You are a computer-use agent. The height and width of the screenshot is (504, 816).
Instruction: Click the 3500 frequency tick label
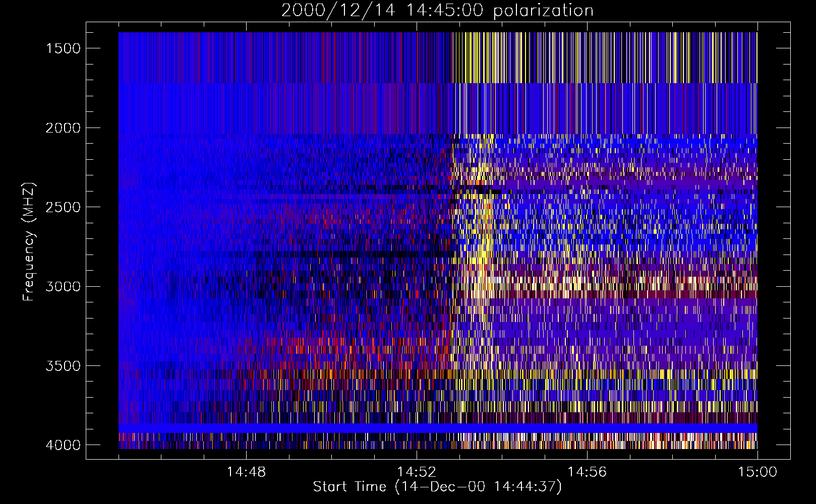click(x=63, y=366)
